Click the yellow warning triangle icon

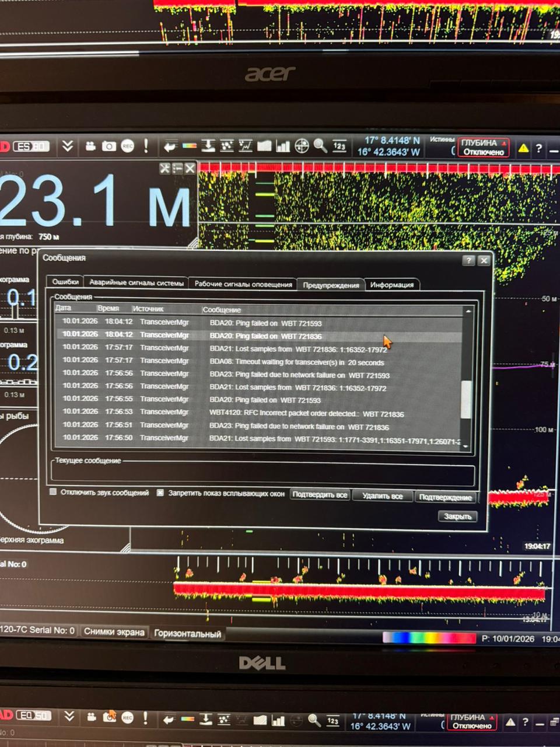[x=523, y=148]
